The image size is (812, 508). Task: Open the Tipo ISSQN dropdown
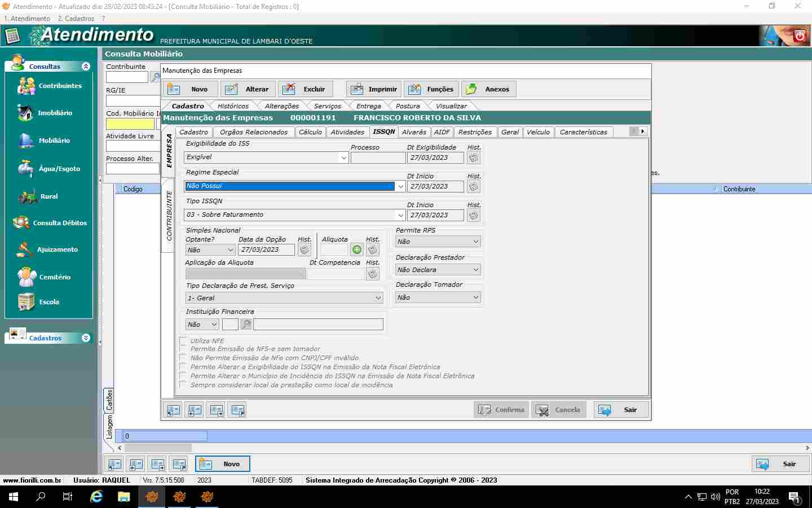tap(400, 215)
